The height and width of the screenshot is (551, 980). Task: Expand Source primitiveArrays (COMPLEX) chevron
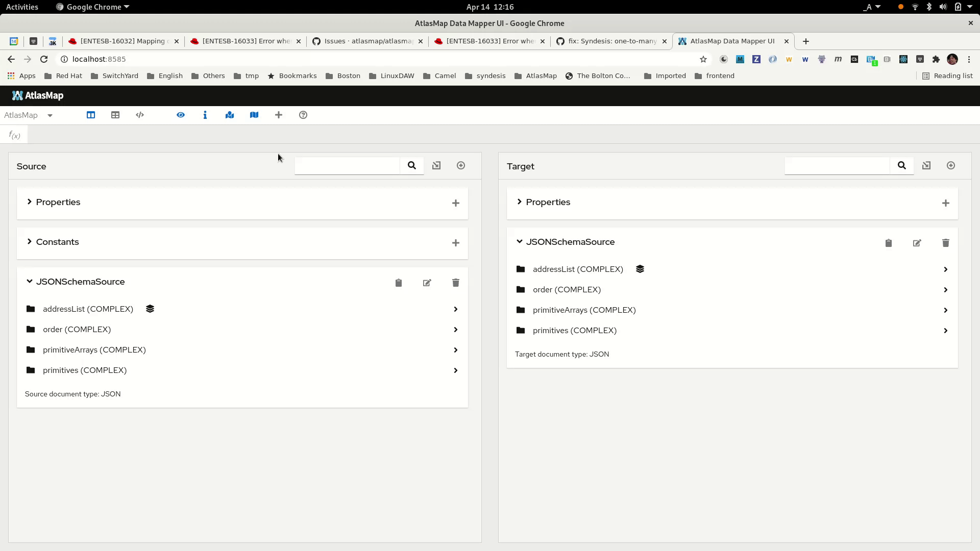pyautogui.click(x=456, y=350)
